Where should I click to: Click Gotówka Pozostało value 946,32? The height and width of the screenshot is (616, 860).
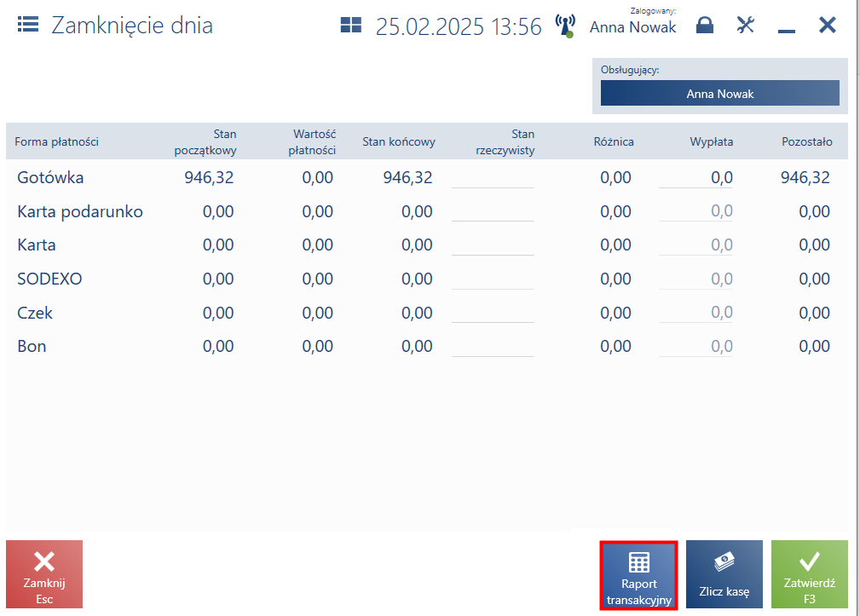point(805,177)
